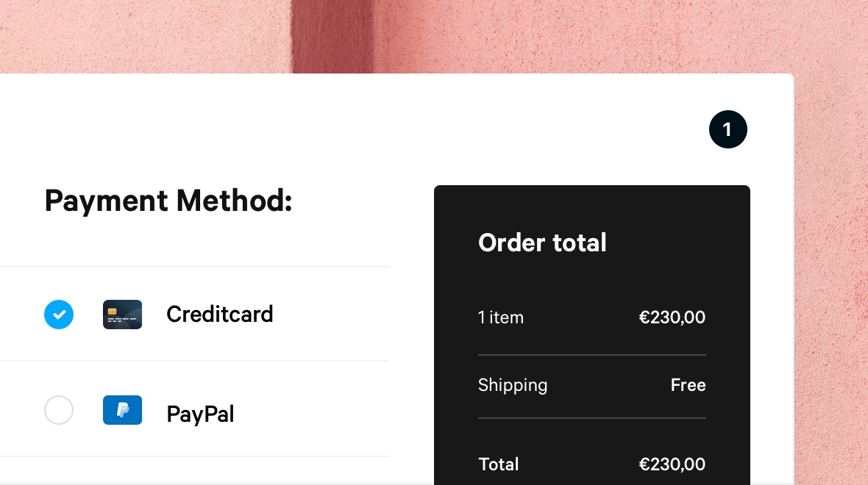
Task: Click the Shipping label
Action: (x=513, y=385)
